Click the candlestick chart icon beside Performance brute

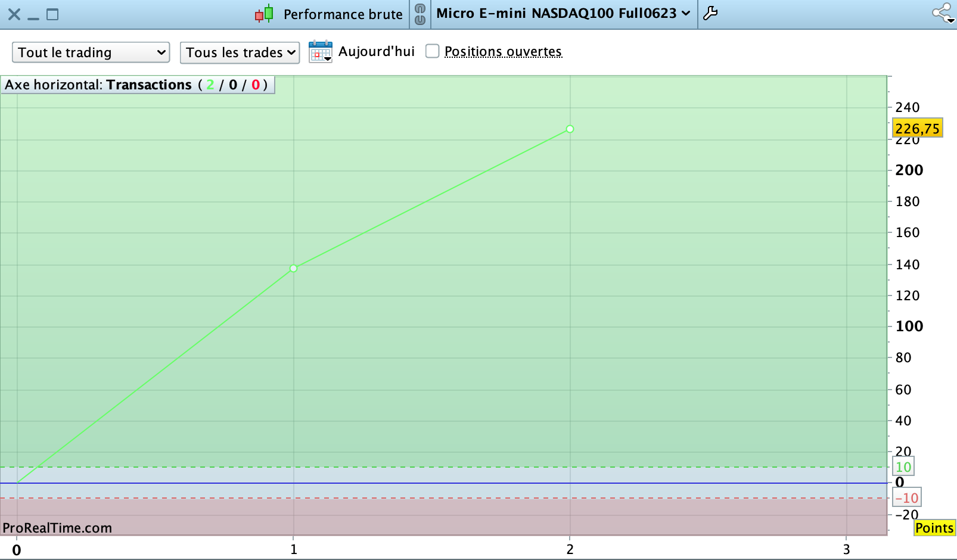264,14
